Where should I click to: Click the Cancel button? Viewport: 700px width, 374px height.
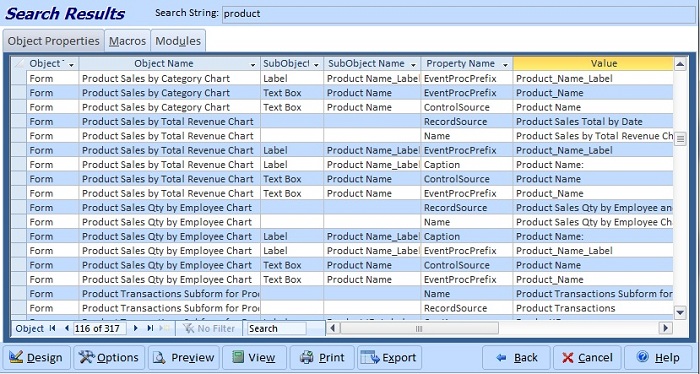click(587, 357)
